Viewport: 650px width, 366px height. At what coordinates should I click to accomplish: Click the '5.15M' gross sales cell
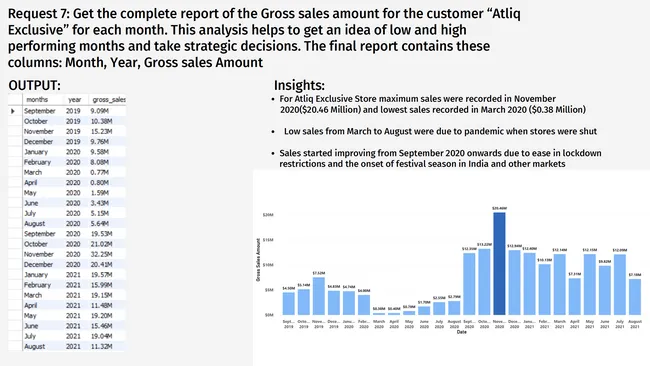point(99,213)
